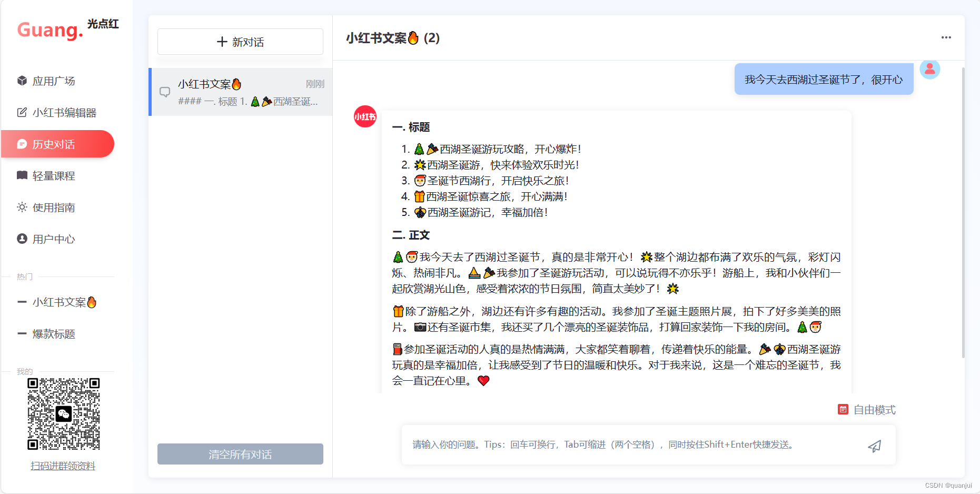Click the red icon beside 自由模式
Screen dimensions: 980x494
point(843,409)
